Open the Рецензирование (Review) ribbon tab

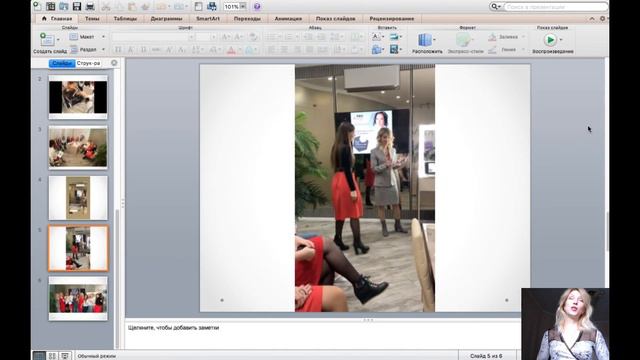(x=392, y=19)
